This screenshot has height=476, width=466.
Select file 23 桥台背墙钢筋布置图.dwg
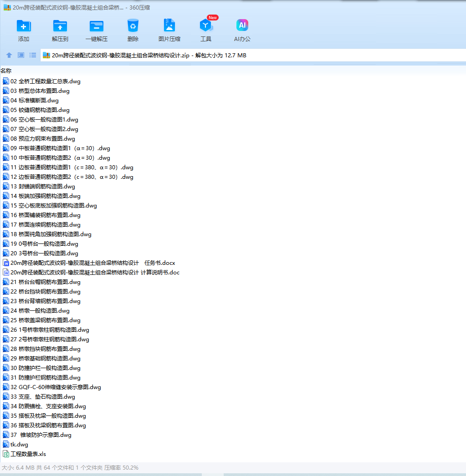point(41,301)
